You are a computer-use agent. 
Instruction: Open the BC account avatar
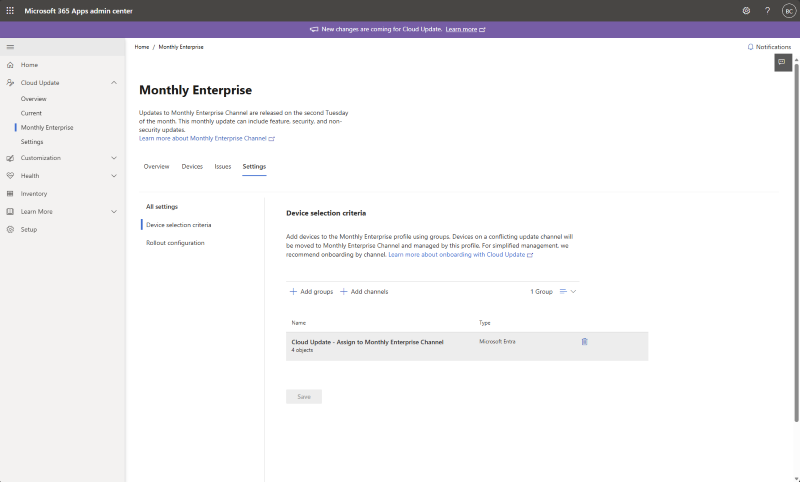coord(789,11)
